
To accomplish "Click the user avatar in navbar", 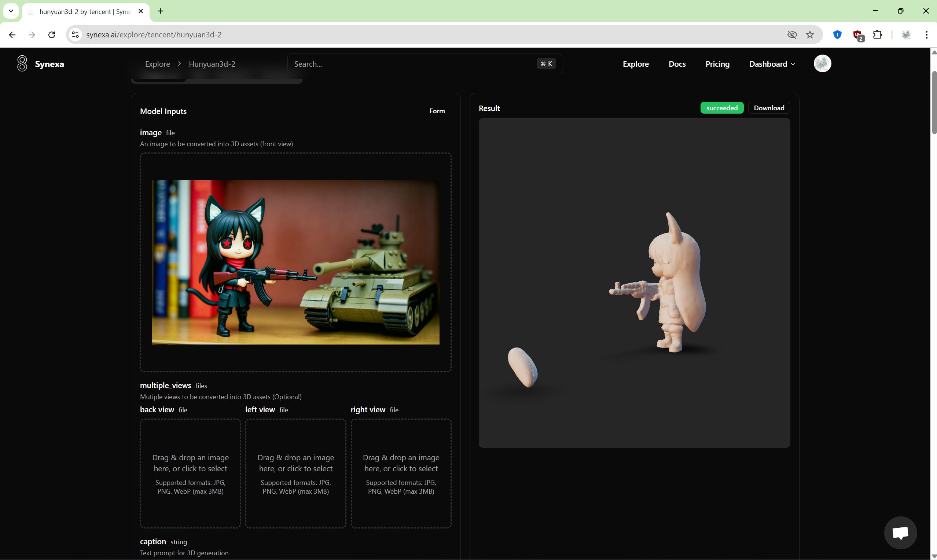I will pyautogui.click(x=822, y=63).
